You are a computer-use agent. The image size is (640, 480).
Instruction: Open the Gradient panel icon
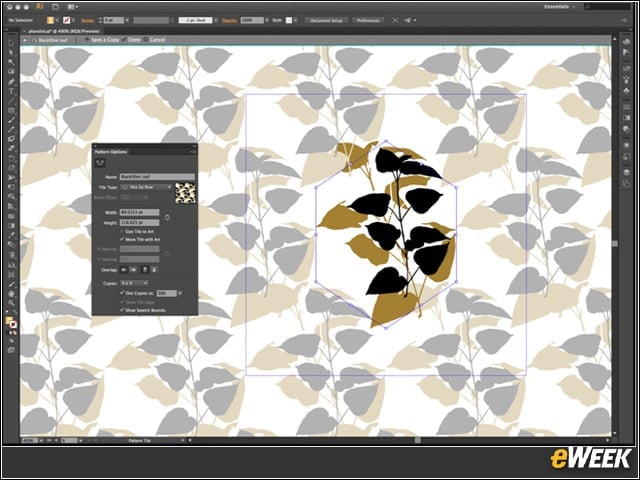(627, 118)
